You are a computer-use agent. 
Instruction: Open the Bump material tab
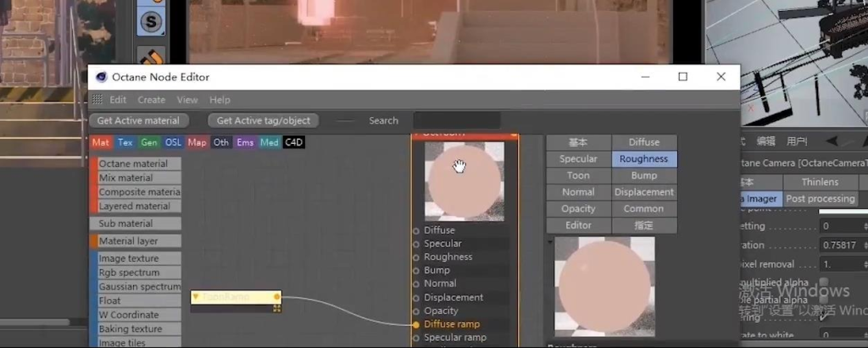point(644,175)
